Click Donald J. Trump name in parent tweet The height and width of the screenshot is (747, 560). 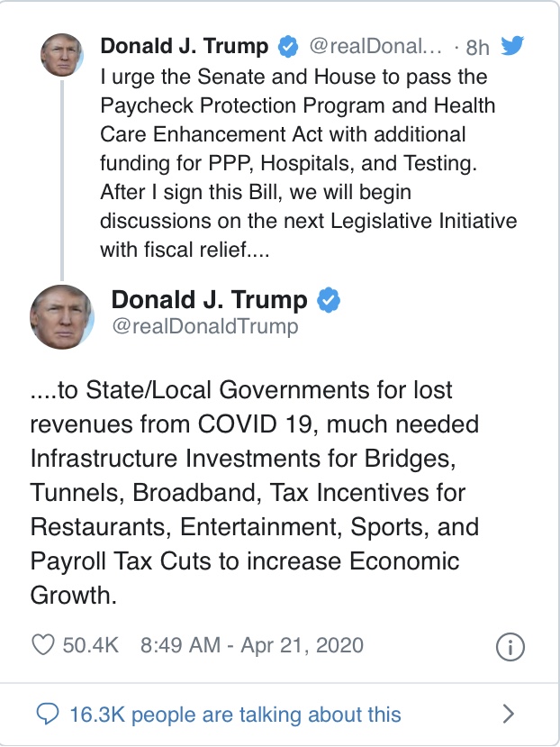click(185, 46)
